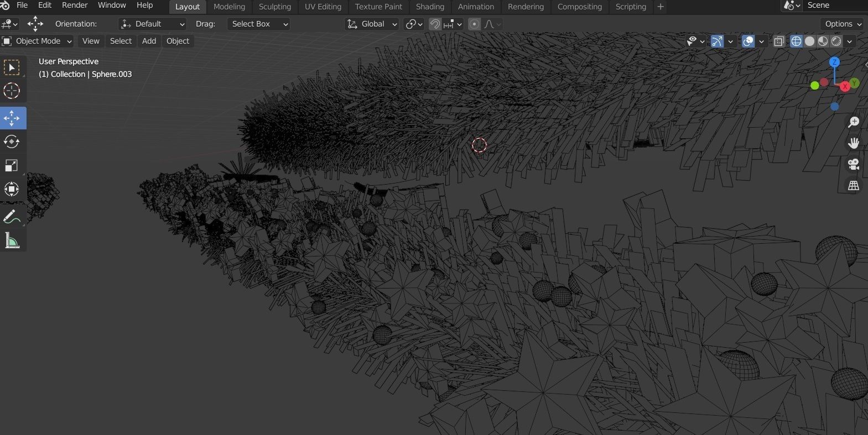Click the red X axis gizmo handle

pos(845,86)
